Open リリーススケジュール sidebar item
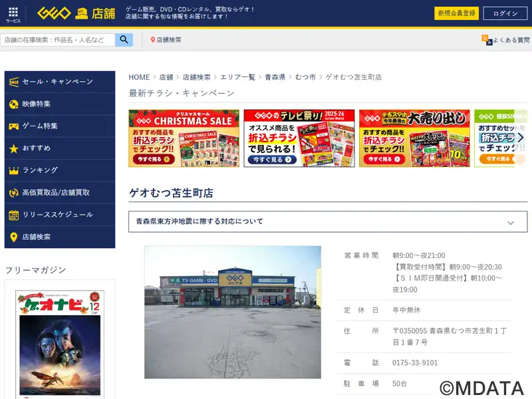The height and width of the screenshot is (399, 532). 60,215
